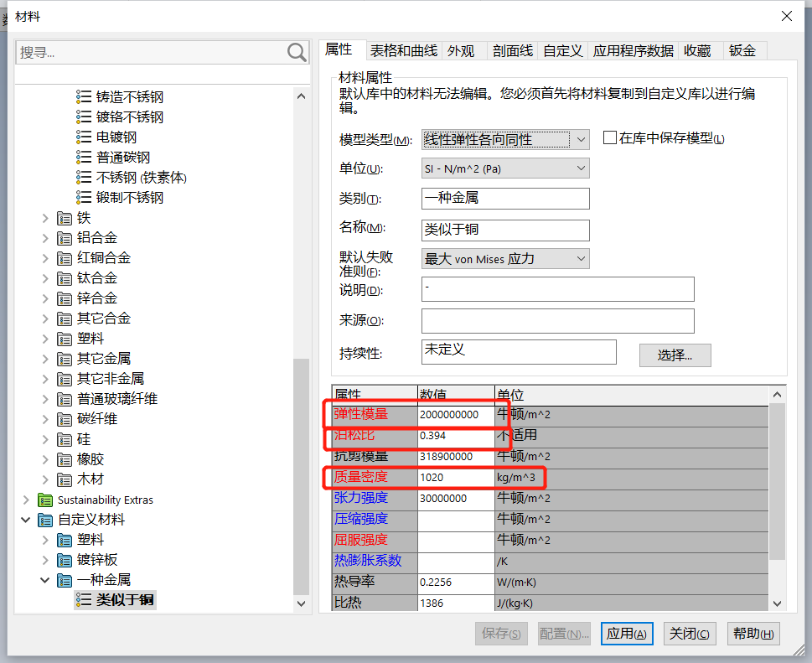Click the 类似于铜 material icon
Viewport: 812px width, 663px height.
pyautogui.click(x=84, y=600)
